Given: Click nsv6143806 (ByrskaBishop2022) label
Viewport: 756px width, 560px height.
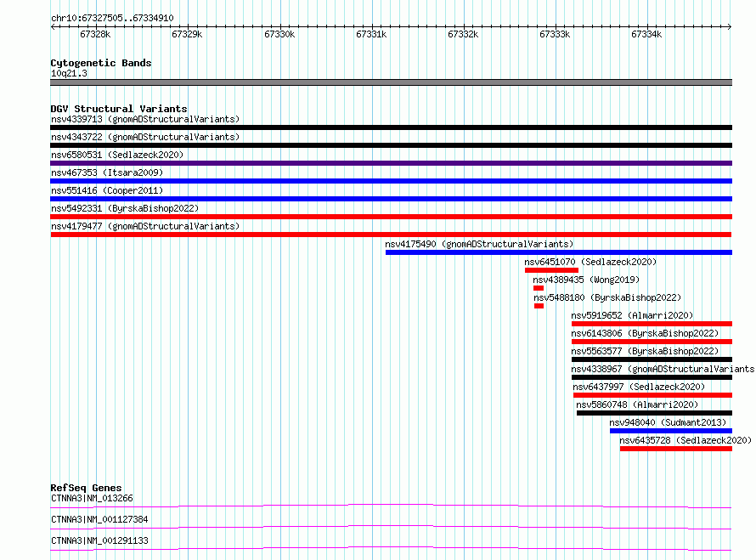Looking at the screenshot, I should pyautogui.click(x=645, y=333).
